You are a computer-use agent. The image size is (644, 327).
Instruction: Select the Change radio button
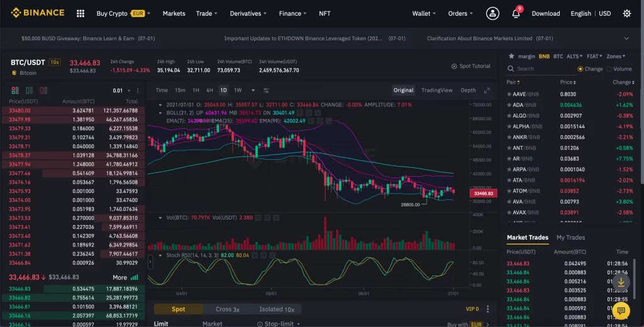tap(580, 69)
